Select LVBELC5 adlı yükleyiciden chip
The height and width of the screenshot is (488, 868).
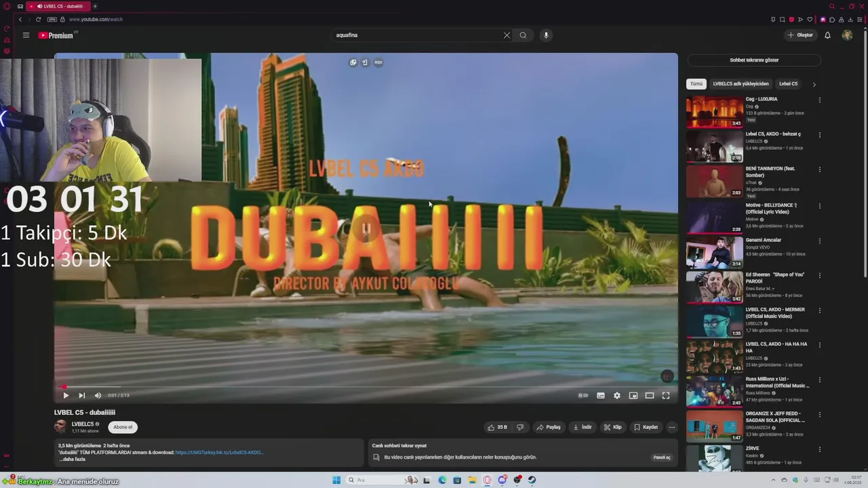tap(741, 84)
